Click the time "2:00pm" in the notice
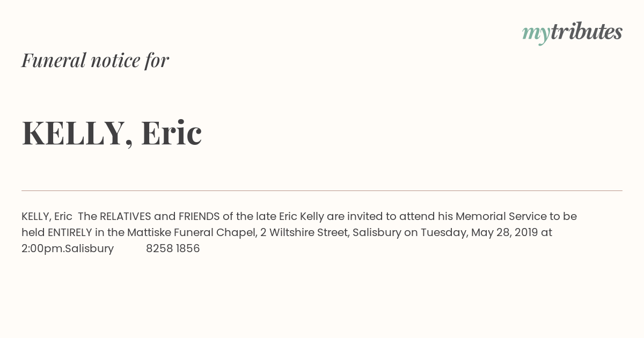 click(x=42, y=248)
